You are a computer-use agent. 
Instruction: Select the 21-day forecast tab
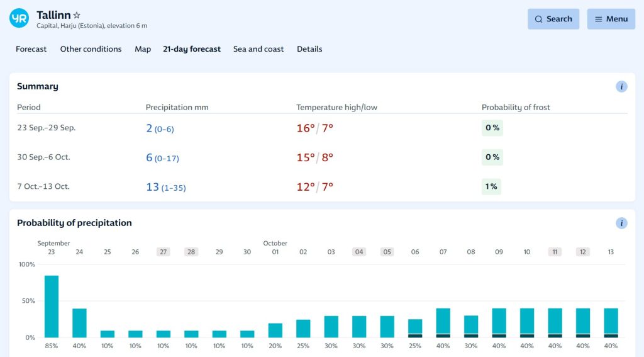click(x=192, y=49)
